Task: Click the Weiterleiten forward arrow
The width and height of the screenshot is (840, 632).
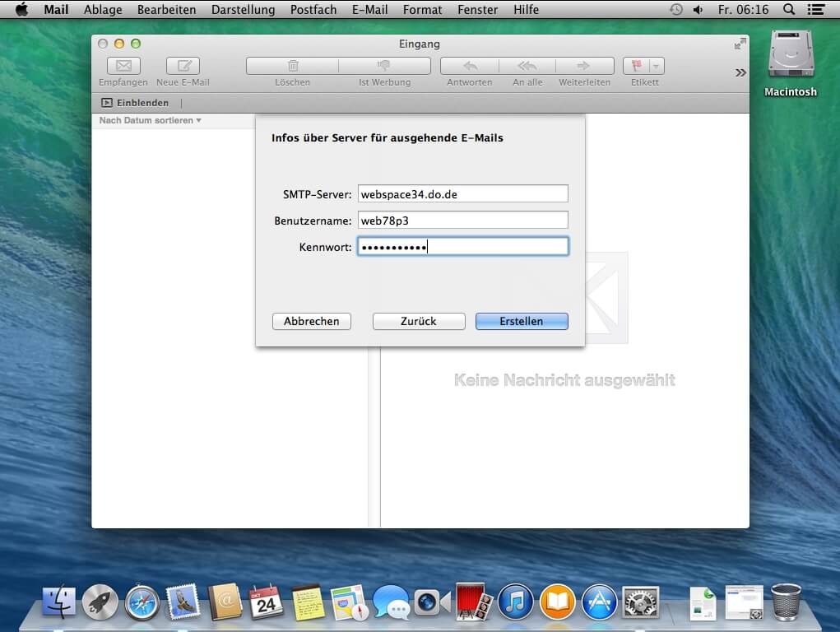Action: coord(584,66)
